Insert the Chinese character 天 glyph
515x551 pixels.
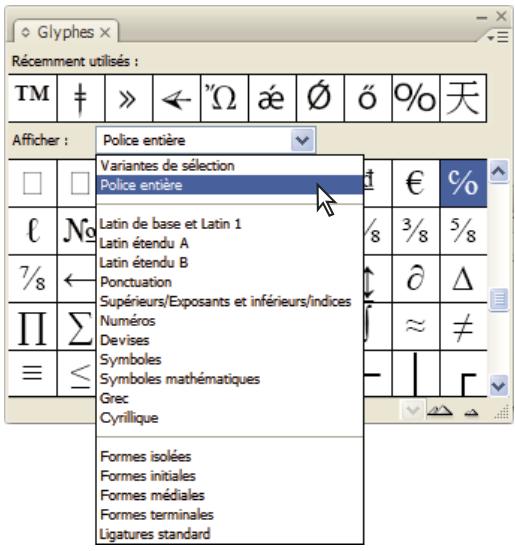tap(463, 98)
